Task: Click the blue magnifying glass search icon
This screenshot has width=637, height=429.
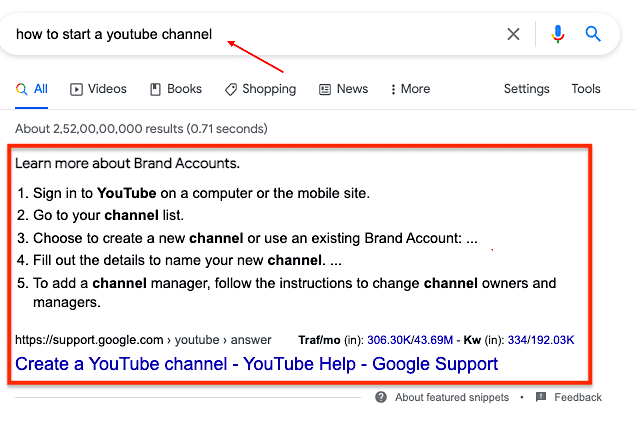Action: click(593, 34)
